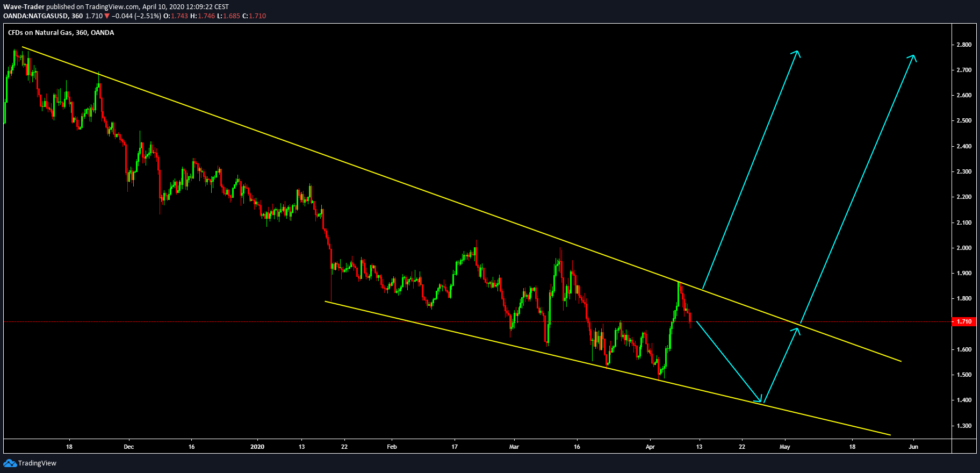Click the 2.800 price axis label

(x=964, y=45)
